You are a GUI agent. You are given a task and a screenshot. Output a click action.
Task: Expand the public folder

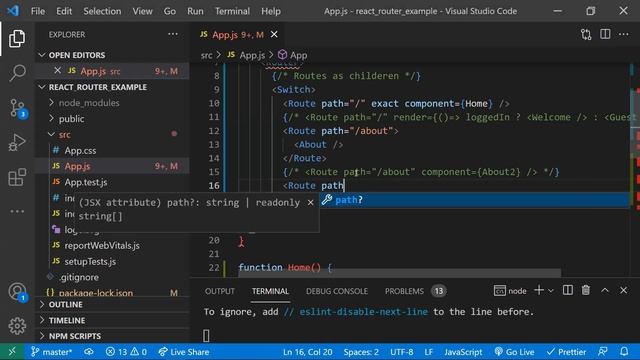click(x=112, y=119)
